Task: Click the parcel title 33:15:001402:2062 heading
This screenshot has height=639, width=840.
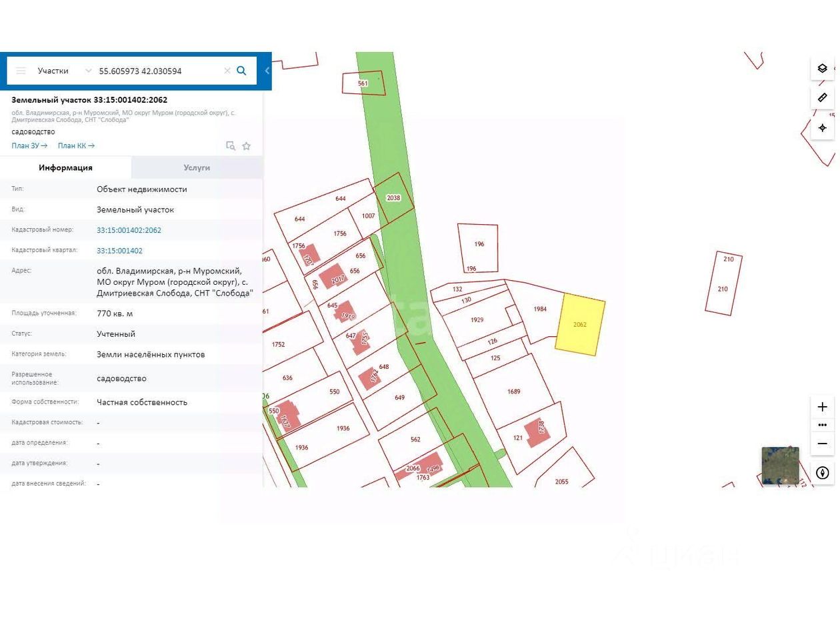Action: pyautogui.click(x=89, y=100)
